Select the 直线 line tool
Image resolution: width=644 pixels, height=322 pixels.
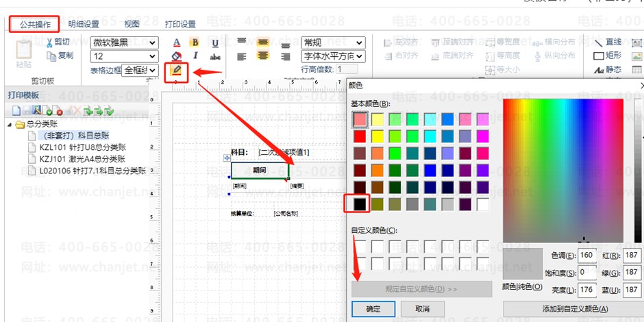click(608, 42)
